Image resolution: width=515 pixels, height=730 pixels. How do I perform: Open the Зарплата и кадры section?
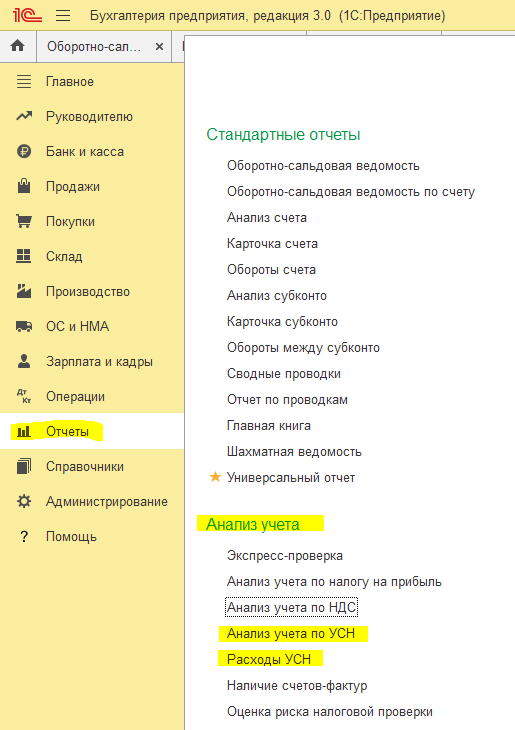click(99, 362)
